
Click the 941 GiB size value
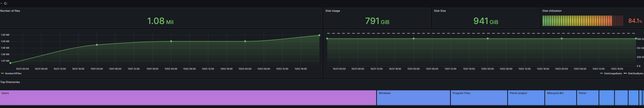(x=486, y=21)
